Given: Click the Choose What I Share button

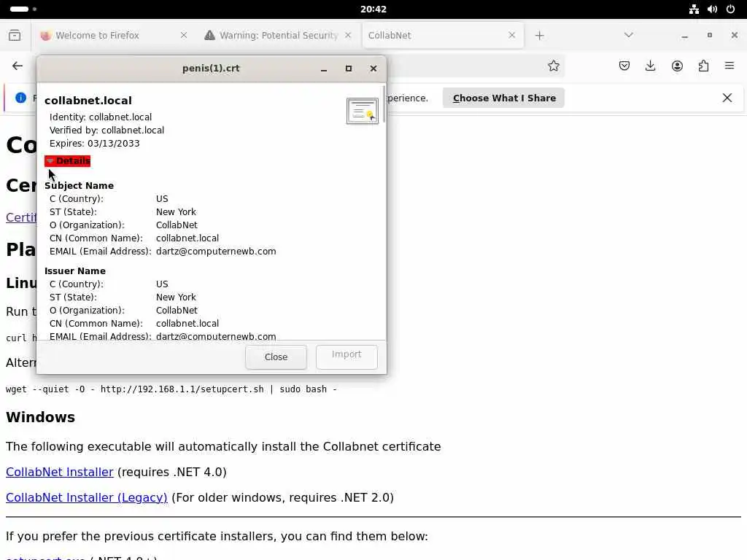Looking at the screenshot, I should (x=503, y=98).
